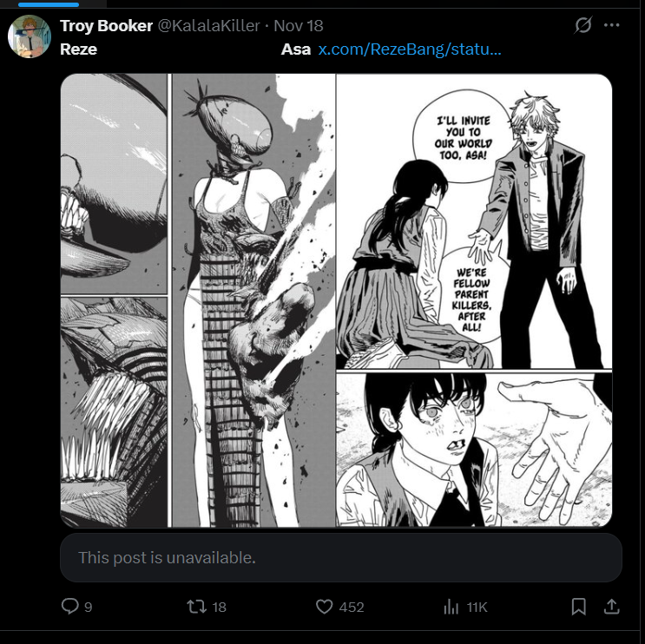Click the 'This post is unavailable' box

tap(341, 557)
